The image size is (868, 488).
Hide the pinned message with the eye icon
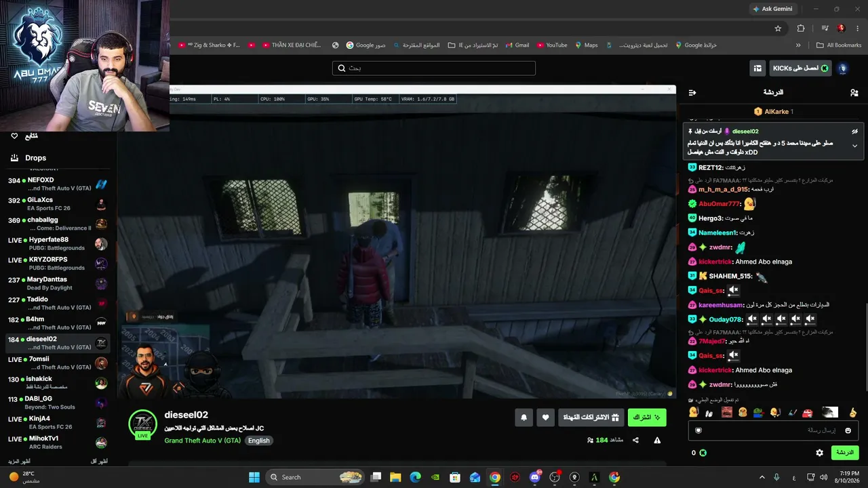coord(854,131)
